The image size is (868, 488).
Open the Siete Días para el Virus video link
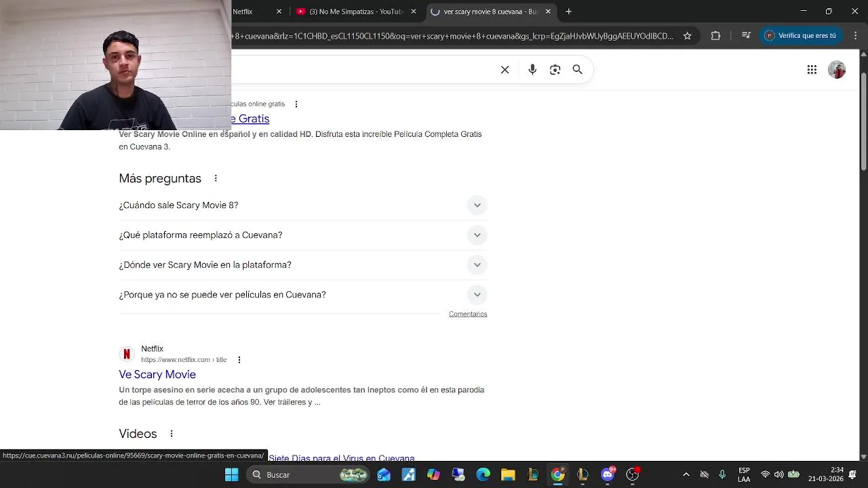pos(342,458)
